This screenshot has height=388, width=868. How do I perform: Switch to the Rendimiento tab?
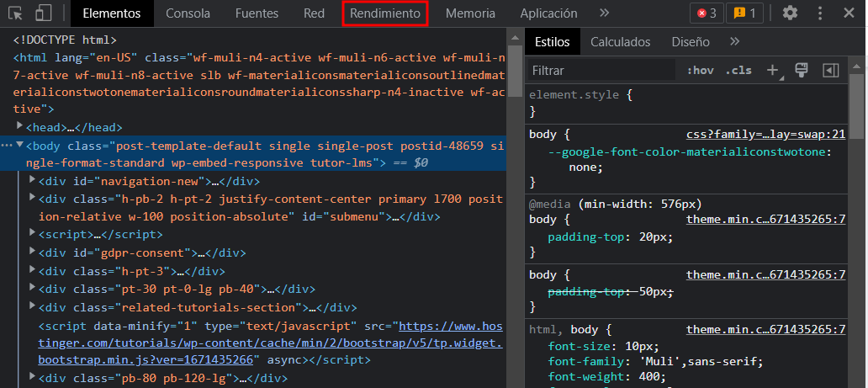coord(384,13)
